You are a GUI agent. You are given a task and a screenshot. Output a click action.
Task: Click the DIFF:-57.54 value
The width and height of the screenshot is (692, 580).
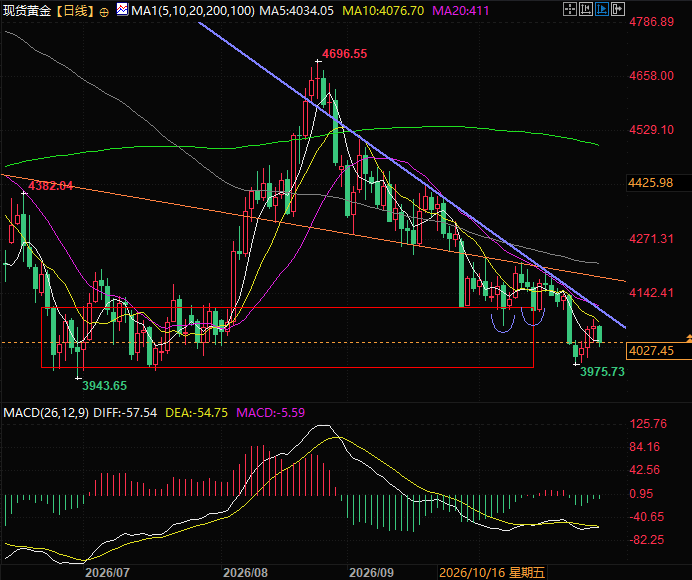click(x=125, y=413)
